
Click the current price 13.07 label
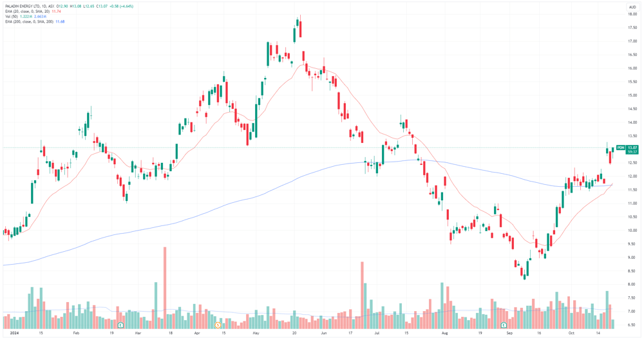point(632,147)
